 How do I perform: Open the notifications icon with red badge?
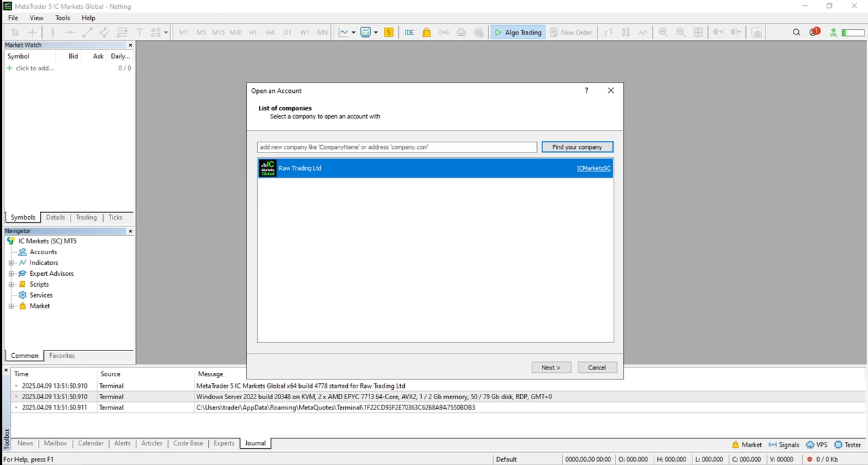click(x=814, y=32)
